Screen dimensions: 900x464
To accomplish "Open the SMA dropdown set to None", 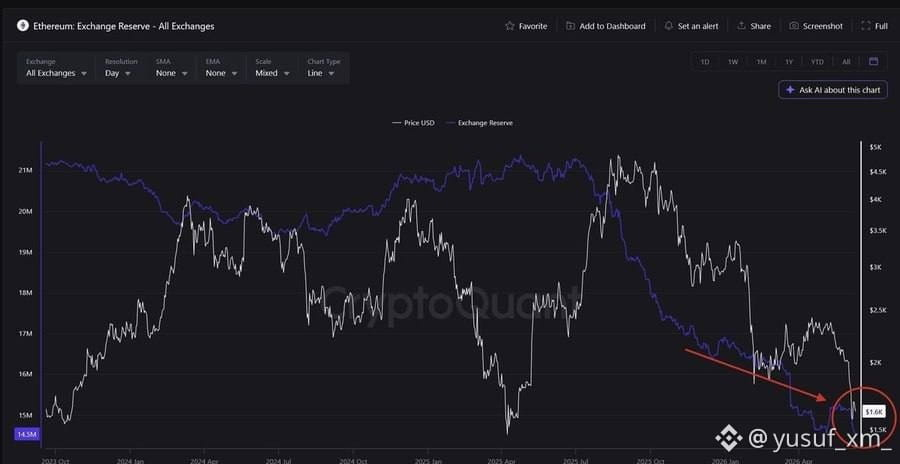I will tap(172, 68).
